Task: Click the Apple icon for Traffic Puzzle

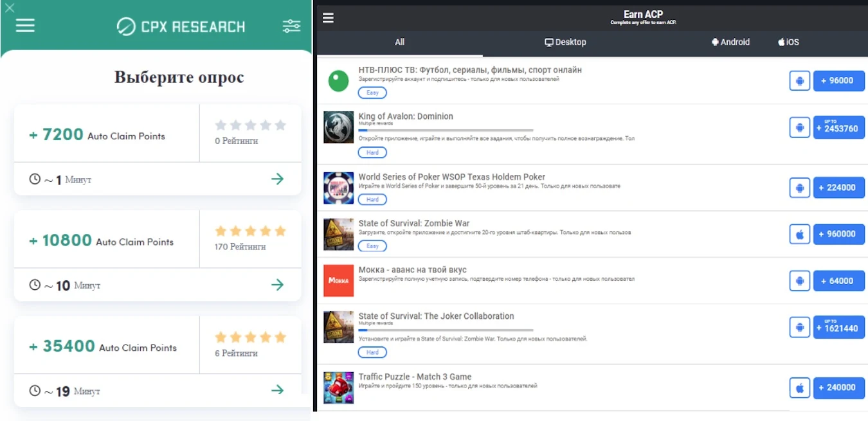Action: (x=799, y=388)
